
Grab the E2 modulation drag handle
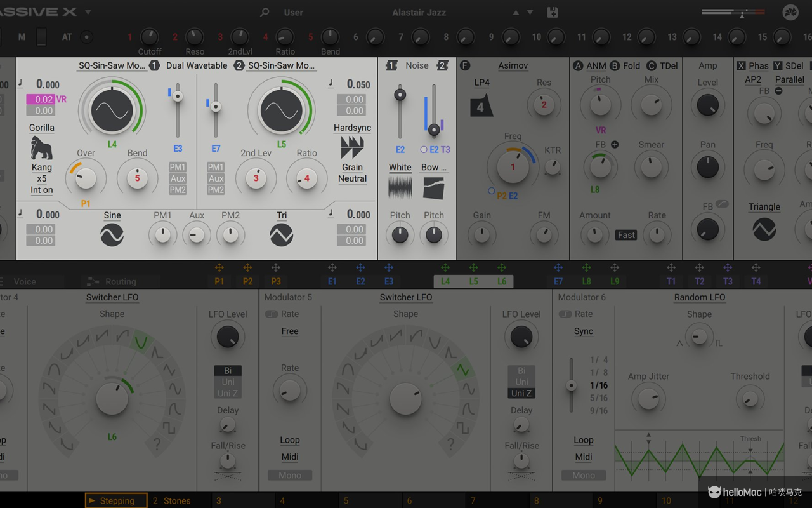coord(360,267)
